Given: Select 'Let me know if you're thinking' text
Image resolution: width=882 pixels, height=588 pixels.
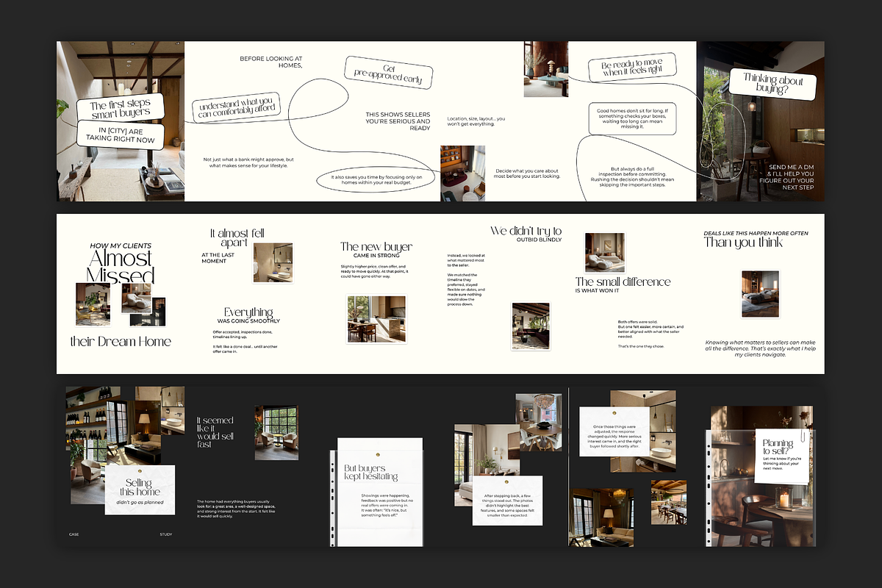Looking at the screenshot, I should click(781, 465).
